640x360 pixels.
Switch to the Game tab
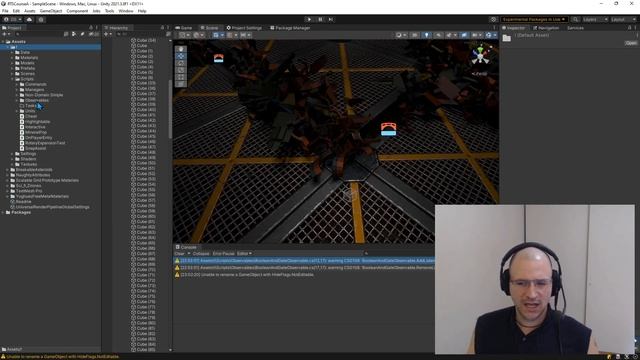(x=184, y=28)
